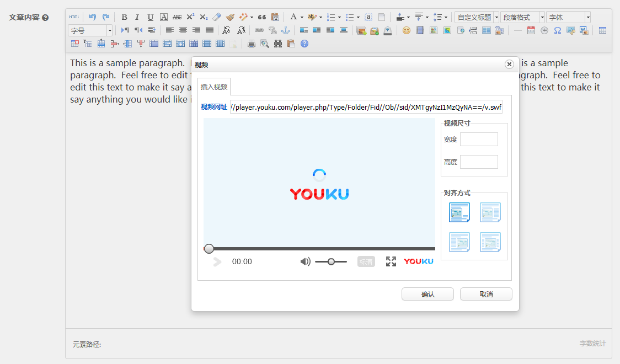
Task: Select the first default alignment option
Action: click(459, 212)
